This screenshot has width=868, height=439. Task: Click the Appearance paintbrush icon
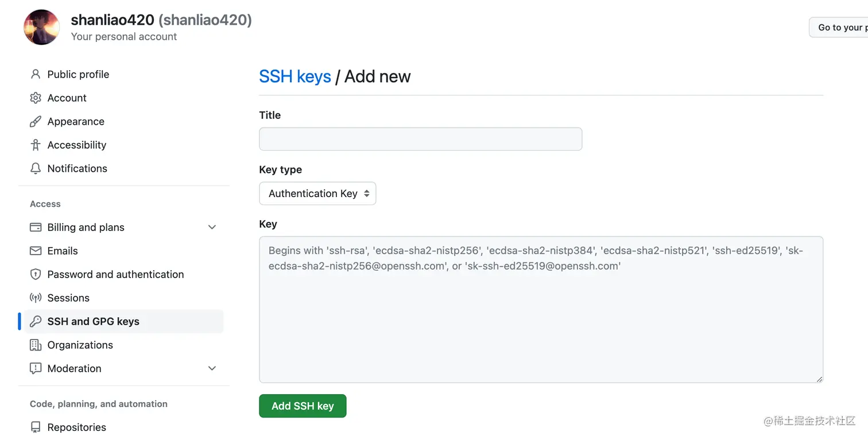tap(36, 121)
